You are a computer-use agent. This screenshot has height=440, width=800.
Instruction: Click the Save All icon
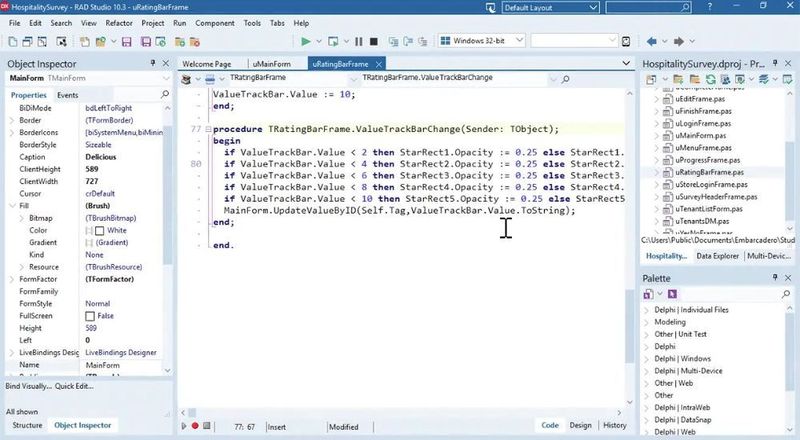[x=146, y=42]
